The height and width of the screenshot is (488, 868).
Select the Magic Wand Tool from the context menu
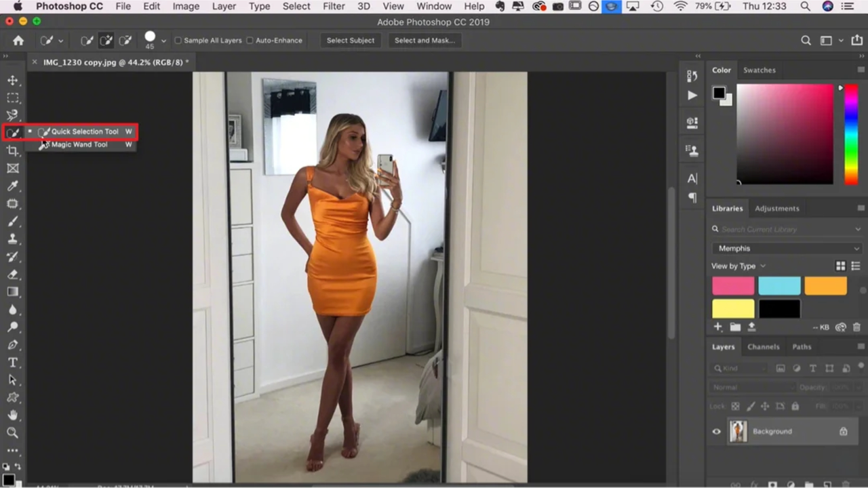coord(79,144)
